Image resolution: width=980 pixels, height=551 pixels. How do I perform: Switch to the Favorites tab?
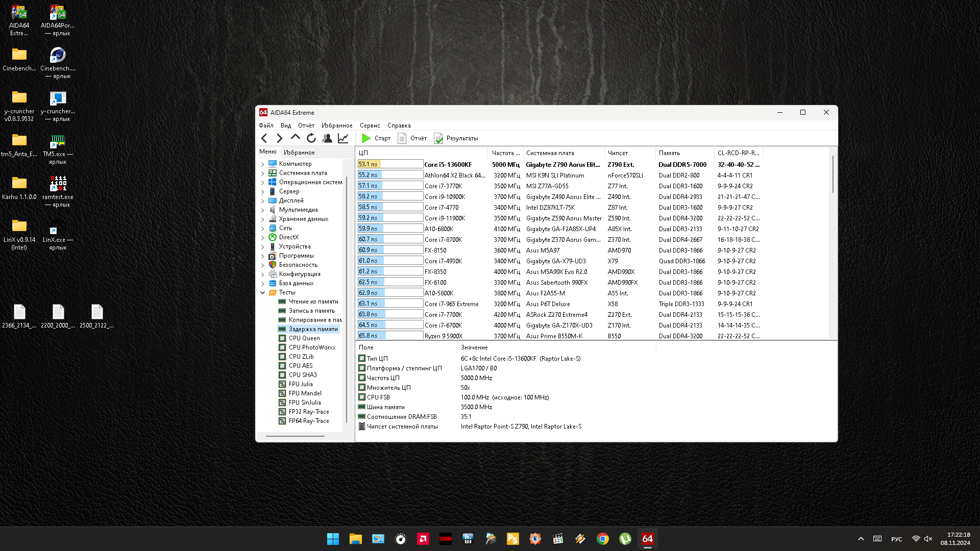[299, 153]
